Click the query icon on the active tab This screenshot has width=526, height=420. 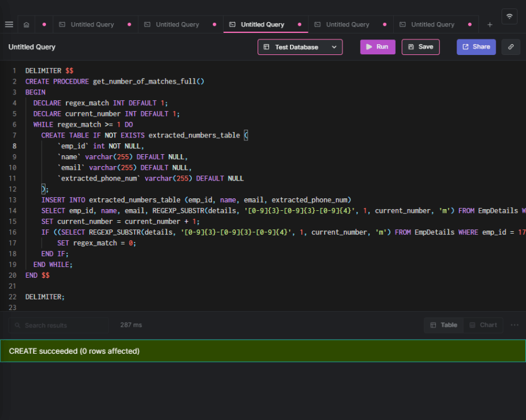pyautogui.click(x=232, y=24)
